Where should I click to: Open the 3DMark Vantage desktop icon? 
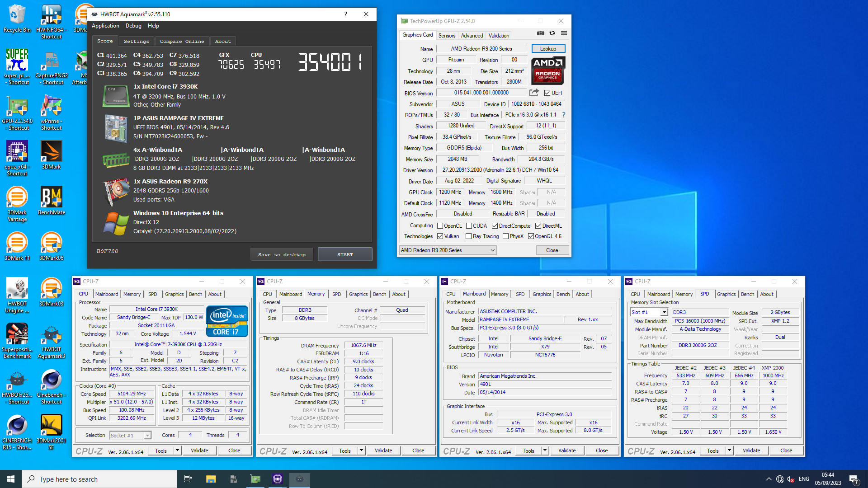(x=17, y=204)
